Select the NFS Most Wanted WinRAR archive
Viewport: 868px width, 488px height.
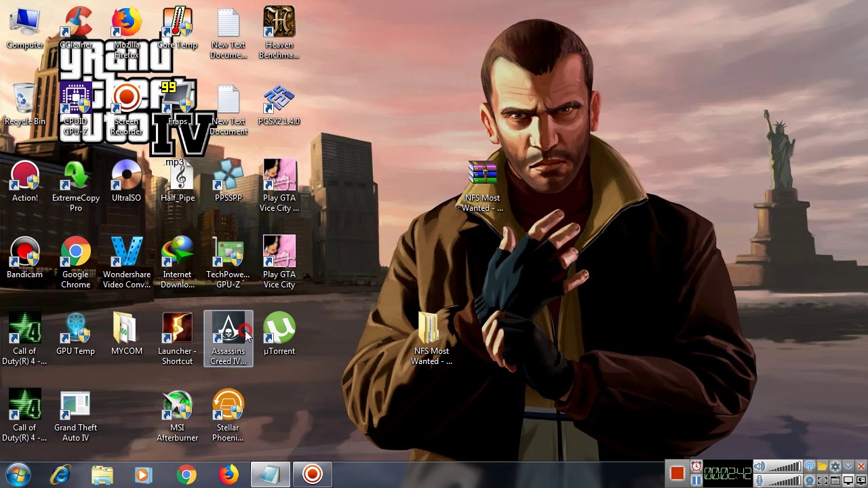[483, 186]
